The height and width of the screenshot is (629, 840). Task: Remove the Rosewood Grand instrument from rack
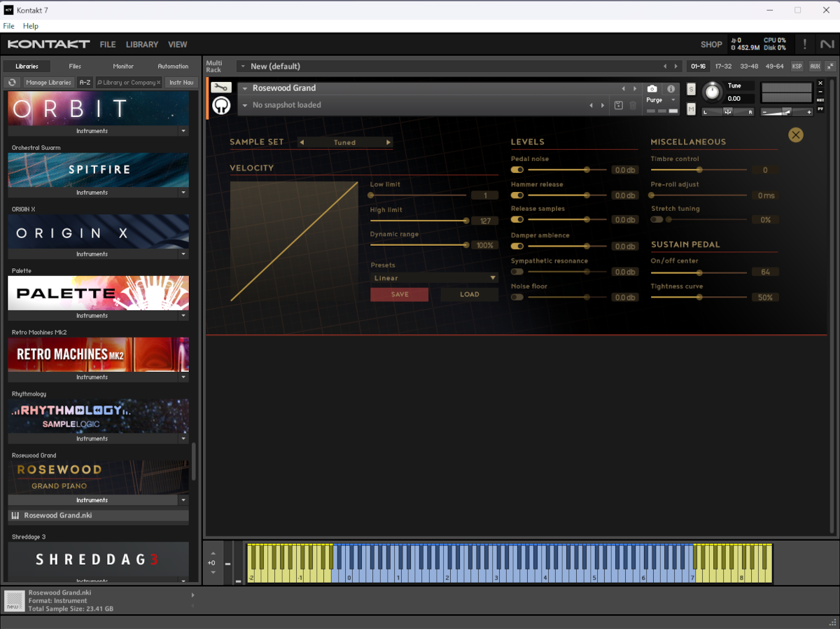[x=820, y=83]
